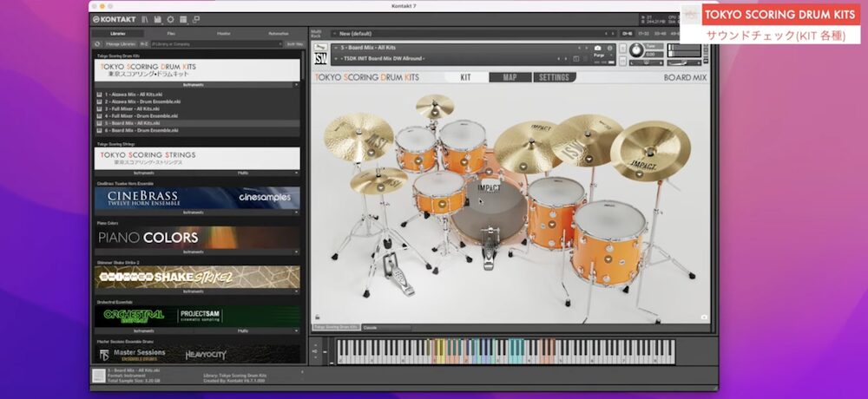Viewport: 868px width, 399px height.
Task: Switch to the Monitor tab
Action: pos(224,34)
